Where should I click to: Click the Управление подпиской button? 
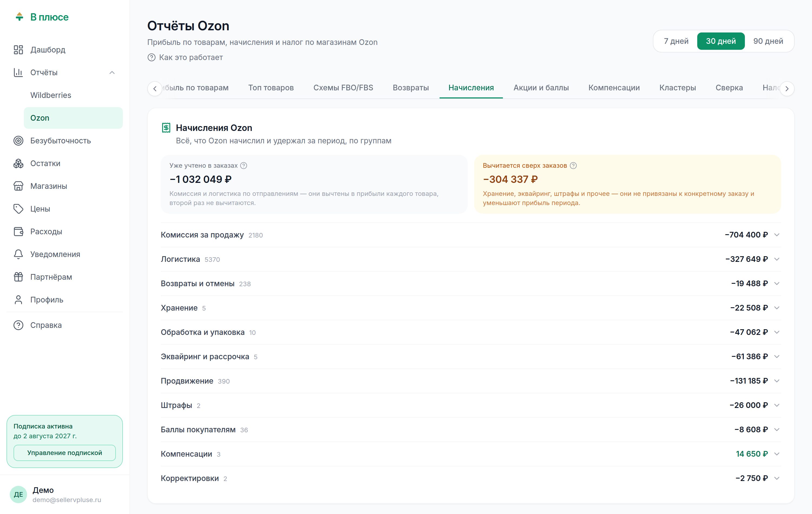pos(64,453)
